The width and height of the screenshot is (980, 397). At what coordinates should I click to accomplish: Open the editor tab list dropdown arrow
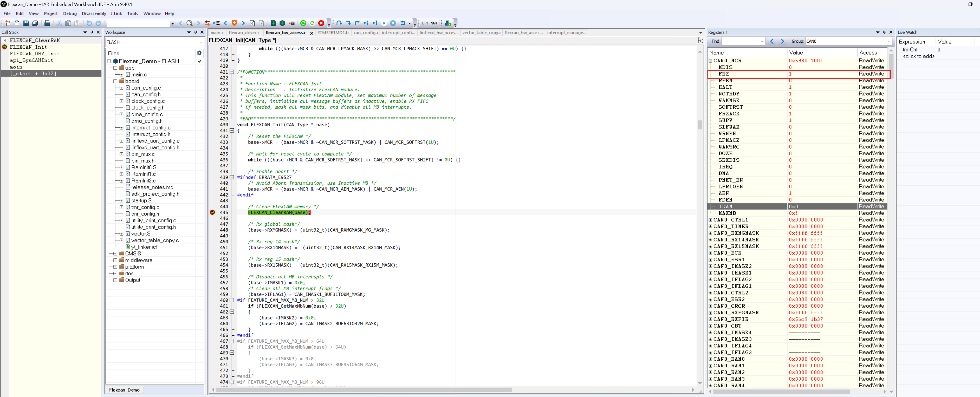pos(700,33)
